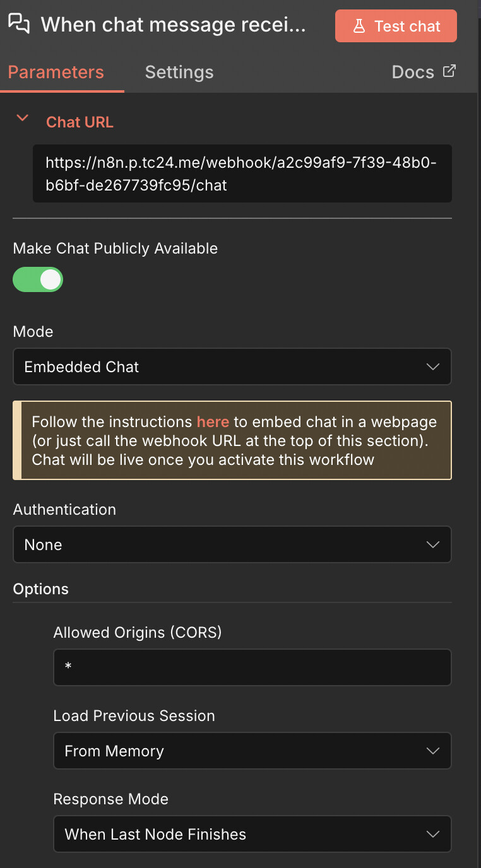The width and height of the screenshot is (481, 868).
Task: Open the Response Mode dropdown
Action: [x=252, y=834]
